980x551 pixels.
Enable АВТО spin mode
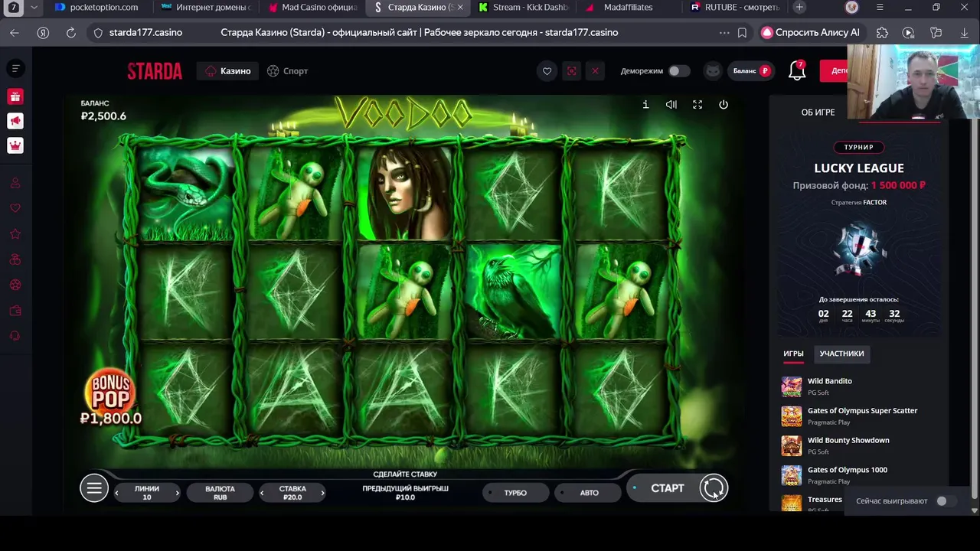click(589, 493)
